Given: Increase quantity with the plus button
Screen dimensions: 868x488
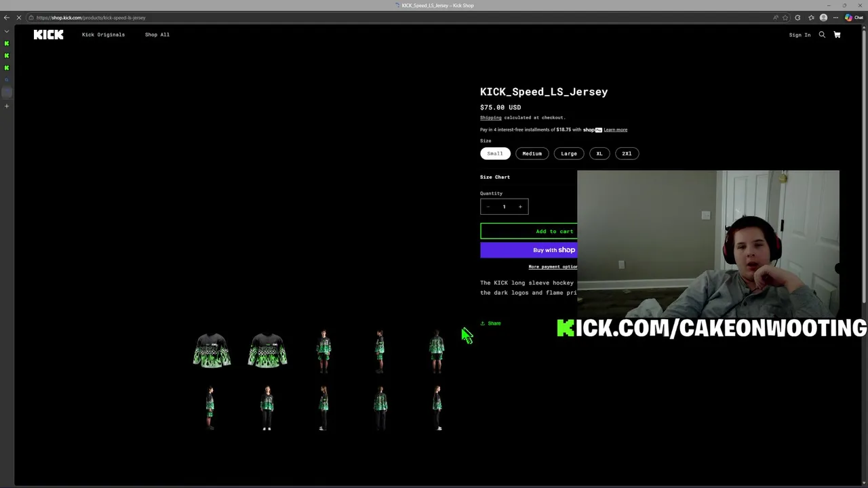Looking at the screenshot, I should coord(520,207).
